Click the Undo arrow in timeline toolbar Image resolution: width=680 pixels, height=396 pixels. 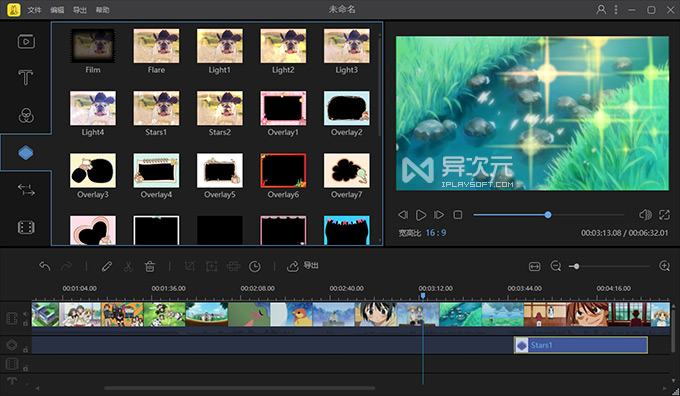pos(45,266)
